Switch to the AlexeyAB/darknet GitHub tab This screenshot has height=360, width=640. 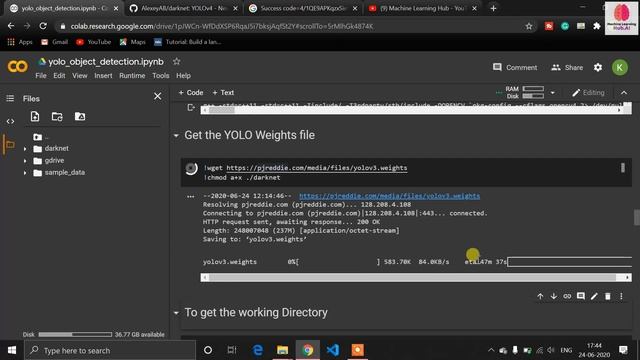[x=184, y=8]
